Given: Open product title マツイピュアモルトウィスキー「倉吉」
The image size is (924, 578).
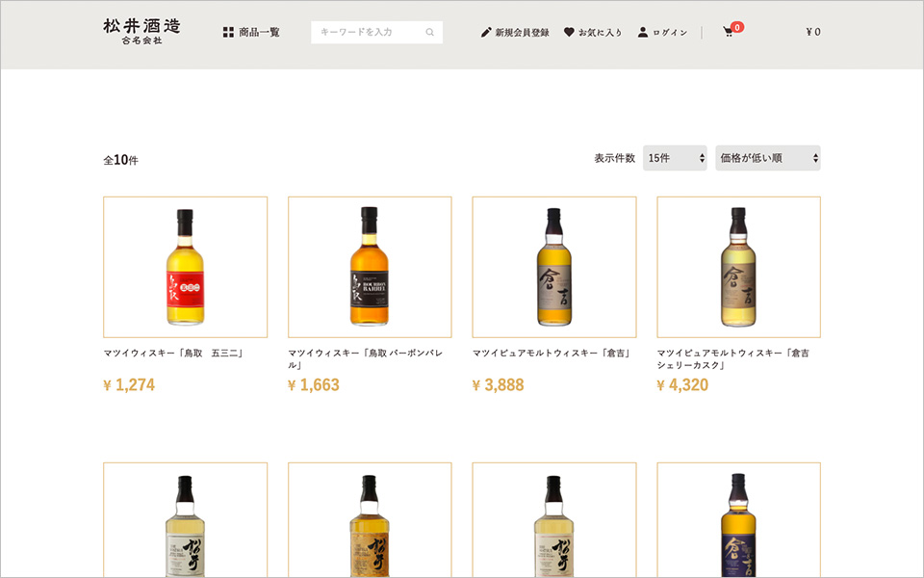Looking at the screenshot, I should coord(552,354).
